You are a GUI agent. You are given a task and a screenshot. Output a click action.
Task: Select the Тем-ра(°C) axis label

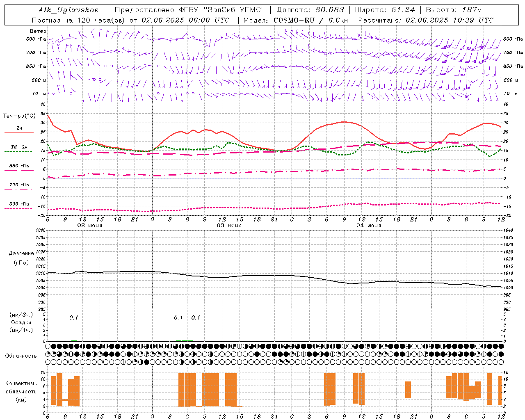point(19,116)
